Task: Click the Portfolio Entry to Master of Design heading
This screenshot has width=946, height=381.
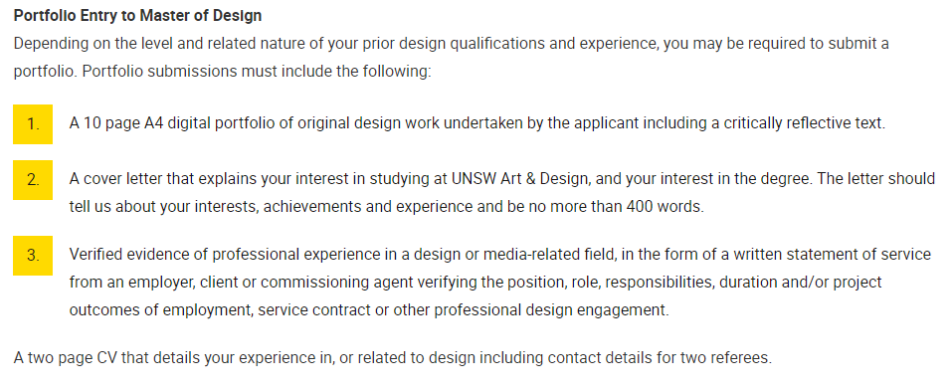Action: pos(138,16)
